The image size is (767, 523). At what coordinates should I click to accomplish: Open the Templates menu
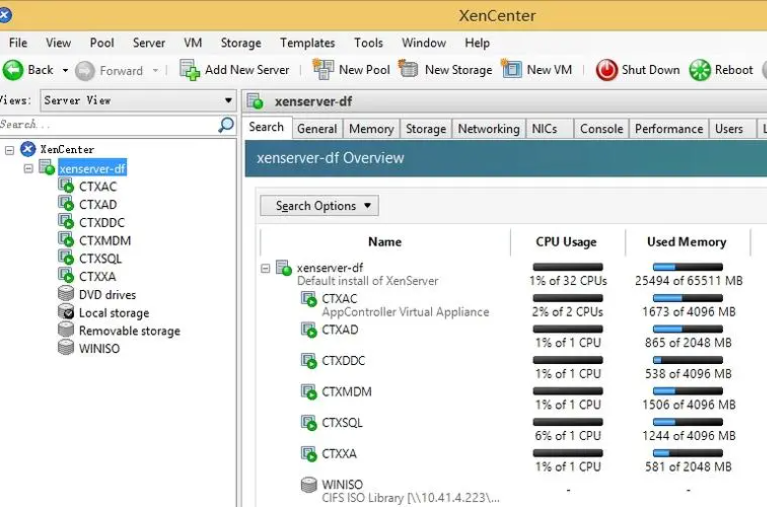[x=307, y=43]
